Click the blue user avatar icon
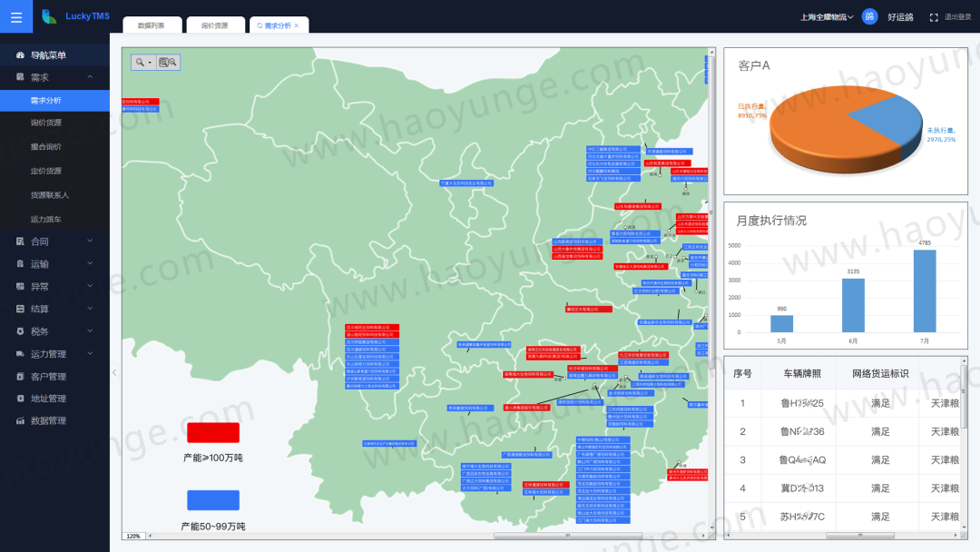Image resolution: width=980 pixels, height=552 pixels. point(869,17)
